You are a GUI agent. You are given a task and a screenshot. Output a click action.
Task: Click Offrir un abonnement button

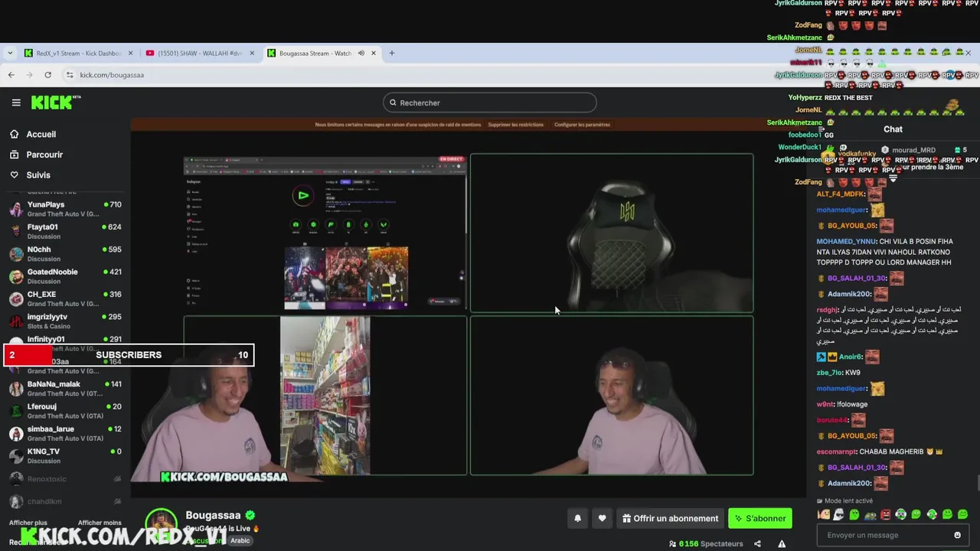tap(671, 518)
